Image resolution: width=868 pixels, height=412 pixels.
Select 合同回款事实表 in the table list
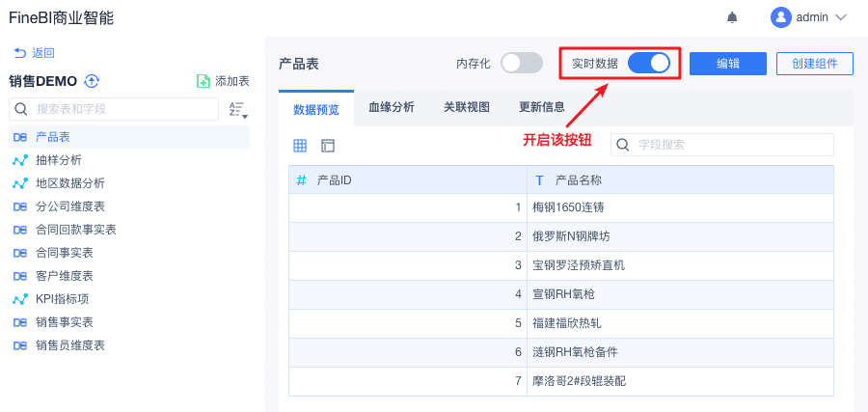pos(76,230)
